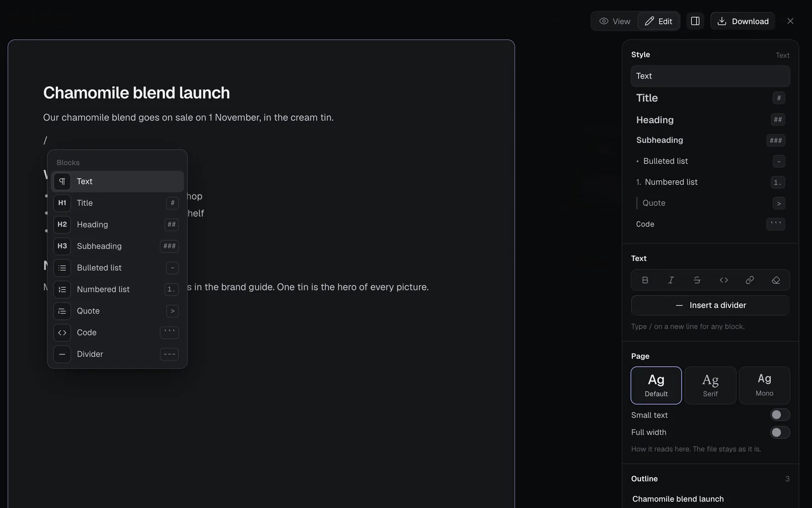Choose the Mono page font
Viewport: 812px width, 508px height.
pyautogui.click(x=764, y=386)
